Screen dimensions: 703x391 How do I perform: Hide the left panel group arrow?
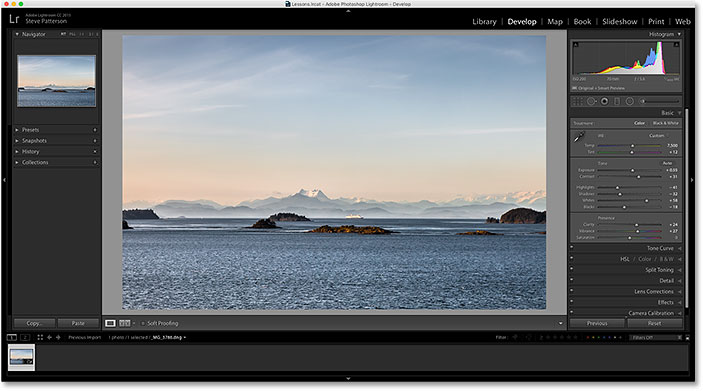pyautogui.click(x=4, y=180)
